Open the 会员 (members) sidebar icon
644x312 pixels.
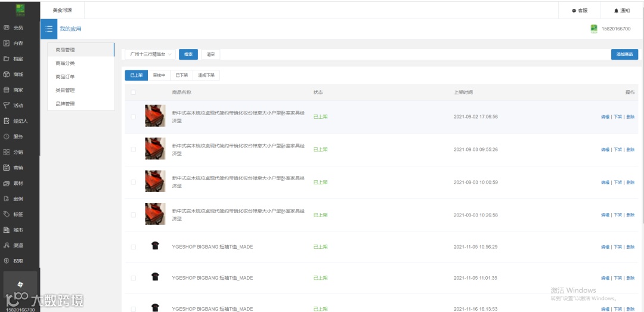click(6, 27)
